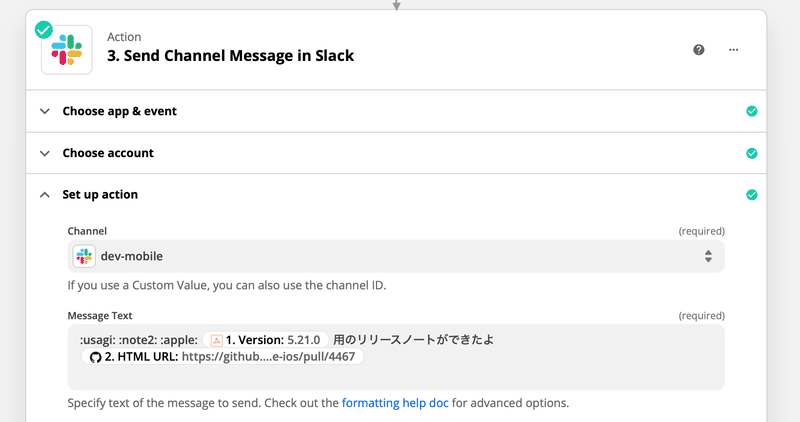Click the green check beside Set up action
This screenshot has width=800, height=422.
click(752, 194)
